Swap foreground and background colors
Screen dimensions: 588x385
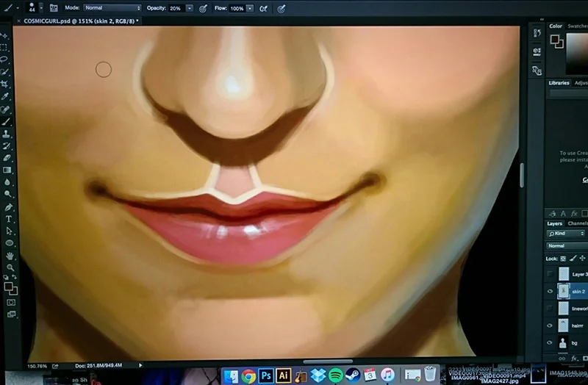coord(14,278)
